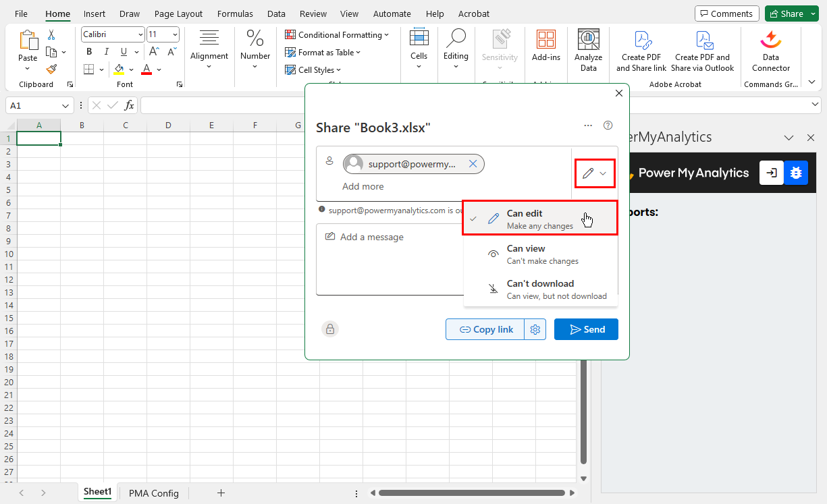827x504 pixels.
Task: Open the pencil permission dropdown in Share dialog
Action: [595, 173]
